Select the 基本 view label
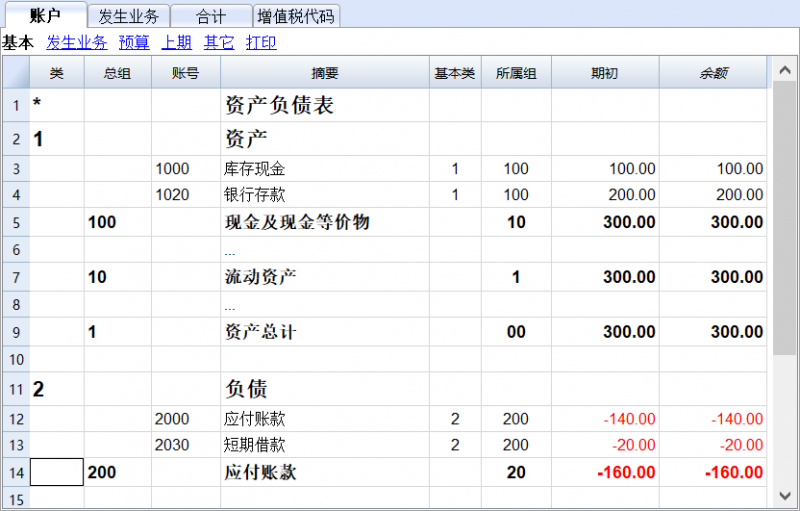The height and width of the screenshot is (511, 800). (17, 43)
